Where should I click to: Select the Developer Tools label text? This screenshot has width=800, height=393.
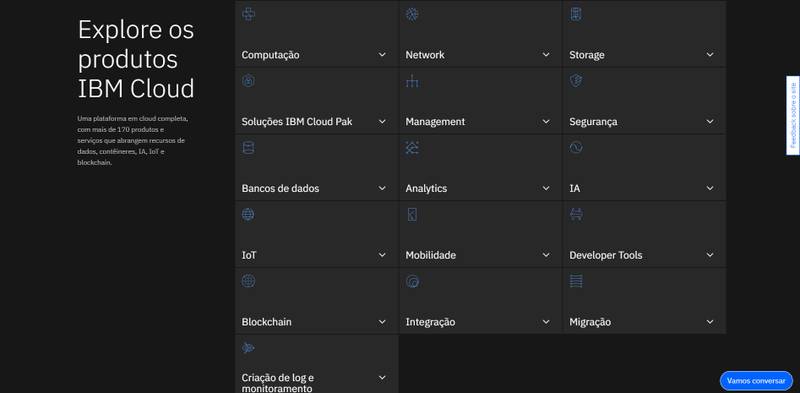(x=606, y=256)
